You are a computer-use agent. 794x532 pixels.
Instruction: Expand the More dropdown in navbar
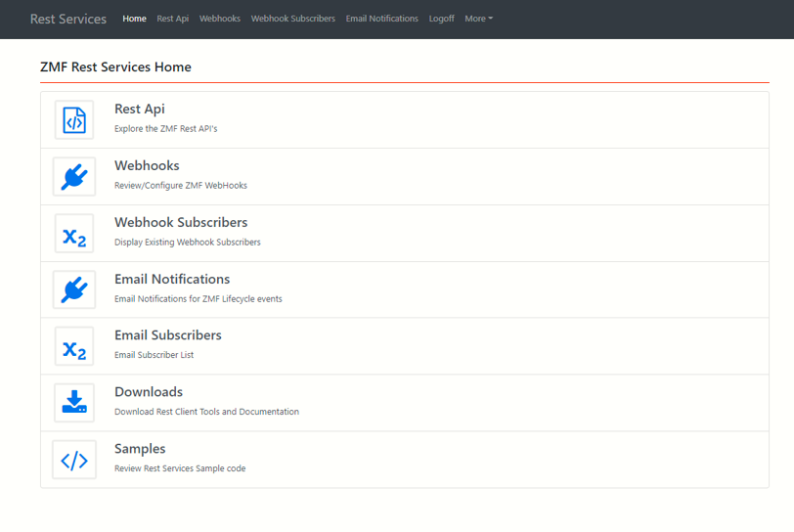point(478,19)
